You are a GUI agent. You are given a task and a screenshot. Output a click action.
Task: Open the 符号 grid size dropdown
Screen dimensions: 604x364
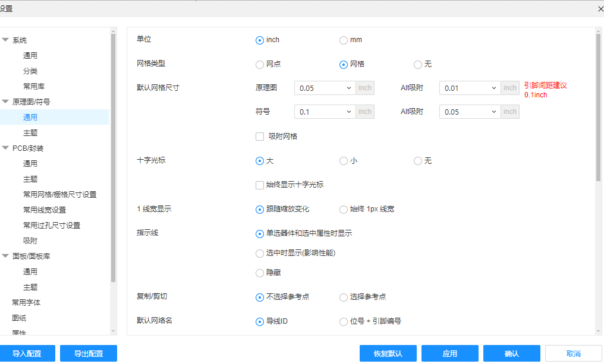(325, 112)
